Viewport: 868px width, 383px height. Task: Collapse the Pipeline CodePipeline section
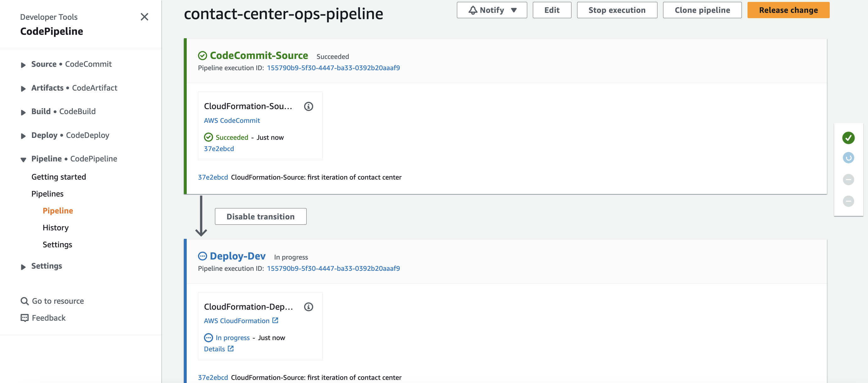click(x=69, y=159)
